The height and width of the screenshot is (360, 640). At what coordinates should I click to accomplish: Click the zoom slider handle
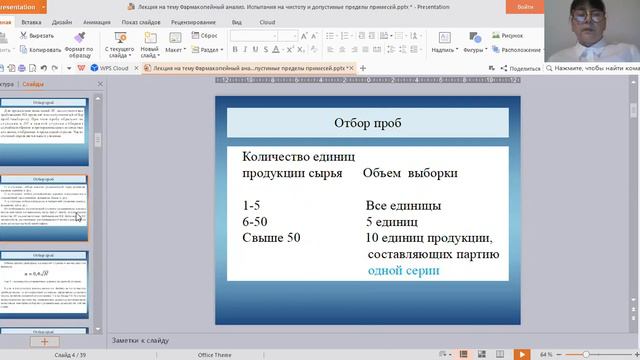tap(586, 354)
